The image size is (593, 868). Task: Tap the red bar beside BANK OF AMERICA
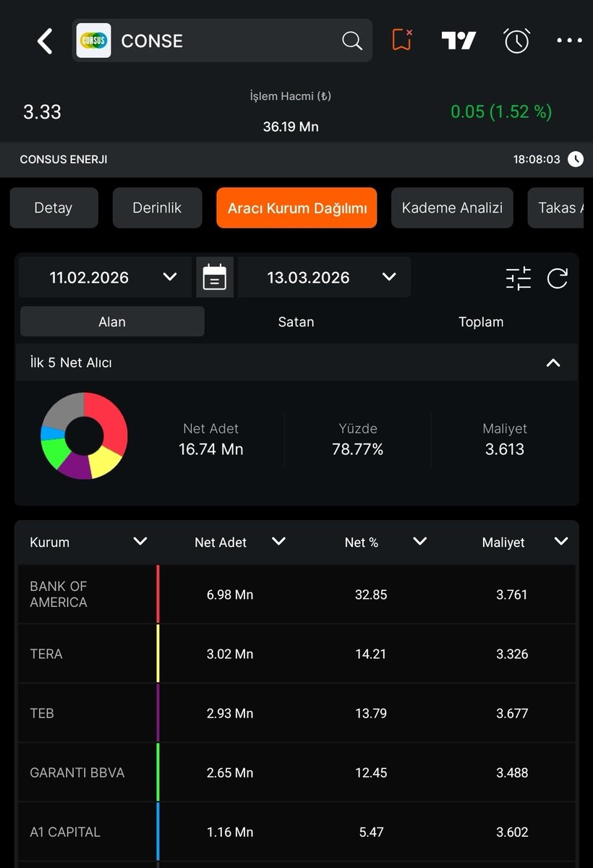point(158,595)
